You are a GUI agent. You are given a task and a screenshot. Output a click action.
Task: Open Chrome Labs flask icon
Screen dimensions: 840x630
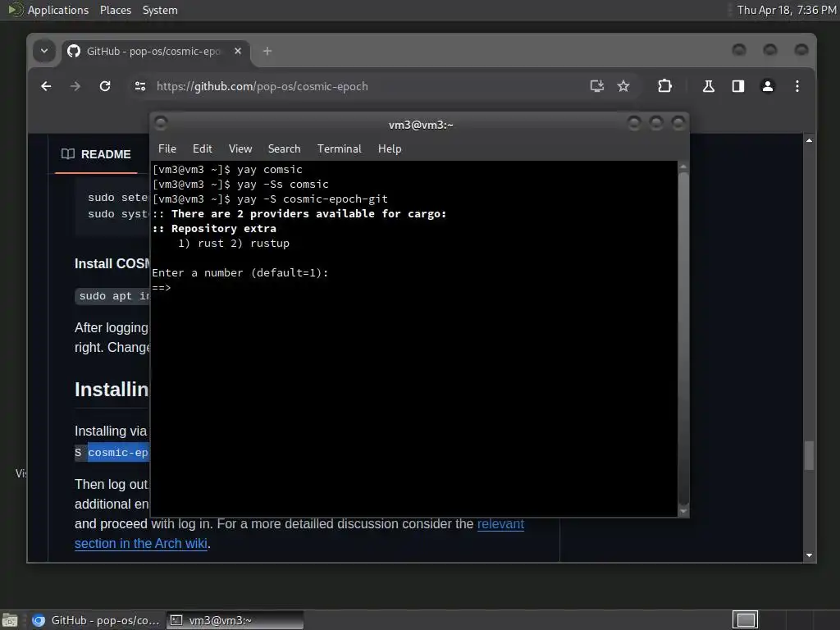(x=709, y=86)
